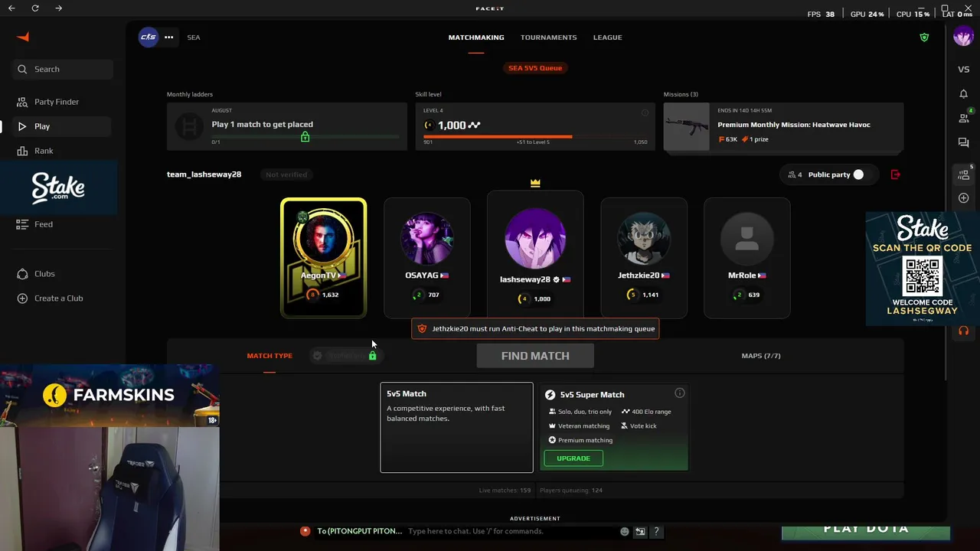The image size is (980, 551).
Task: Select the MATCH TYPE tab
Action: 269,356
